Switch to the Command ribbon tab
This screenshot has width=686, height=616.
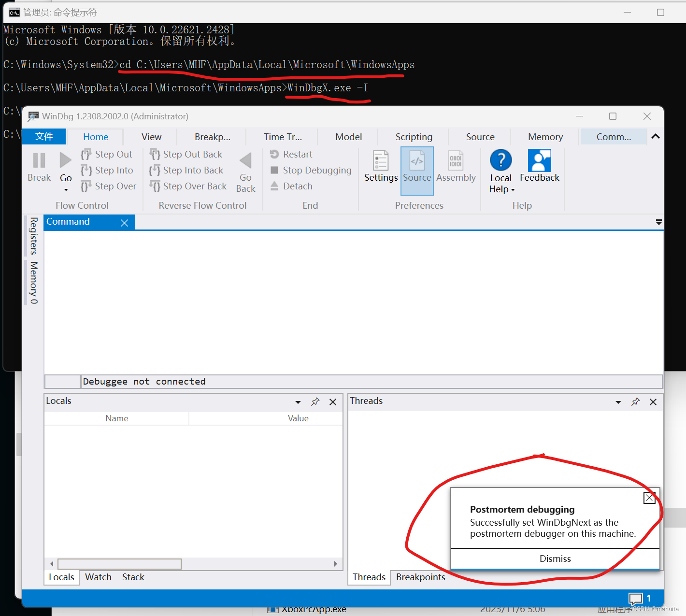614,137
